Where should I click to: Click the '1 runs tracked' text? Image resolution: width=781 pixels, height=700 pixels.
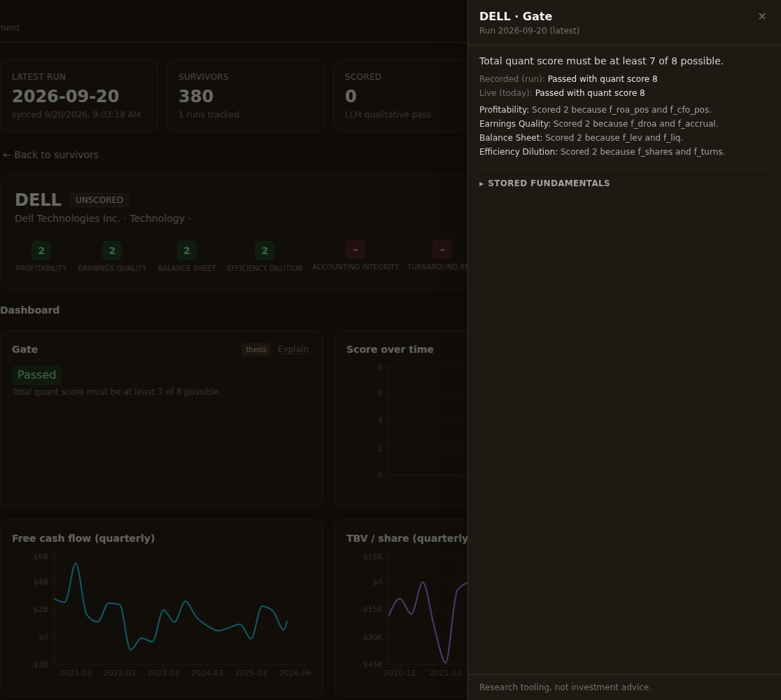pyautogui.click(x=209, y=115)
